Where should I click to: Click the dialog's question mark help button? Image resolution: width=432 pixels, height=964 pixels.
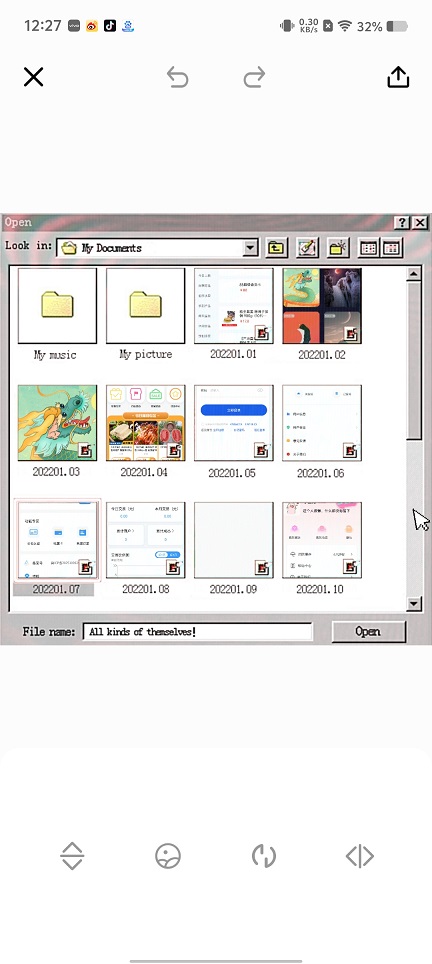pyautogui.click(x=403, y=223)
